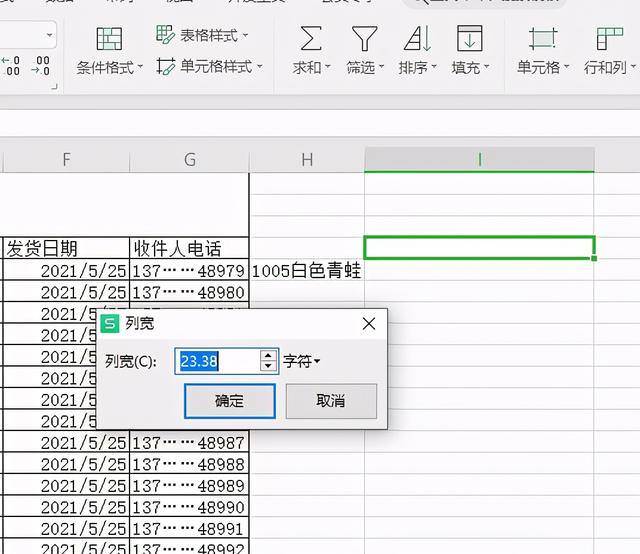The width and height of the screenshot is (640, 554).
Task: Increase column width with up stepper arrow
Action: [x=268, y=356]
